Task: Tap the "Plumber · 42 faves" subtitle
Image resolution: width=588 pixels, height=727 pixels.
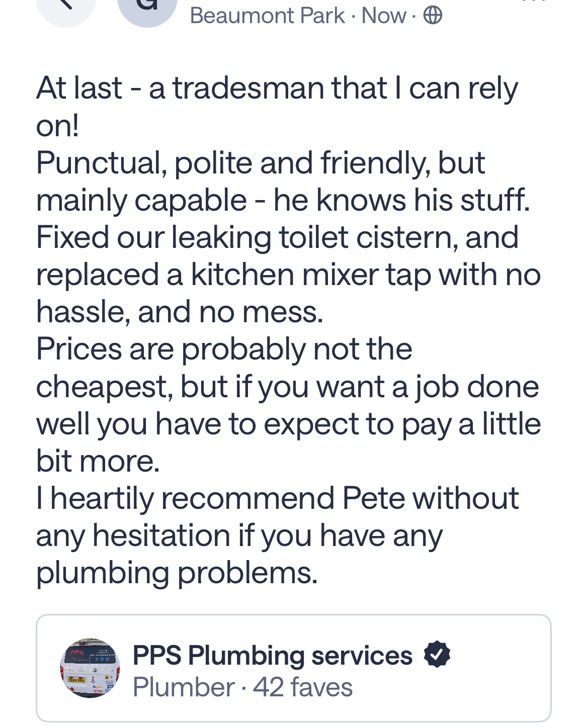Action: click(242, 687)
